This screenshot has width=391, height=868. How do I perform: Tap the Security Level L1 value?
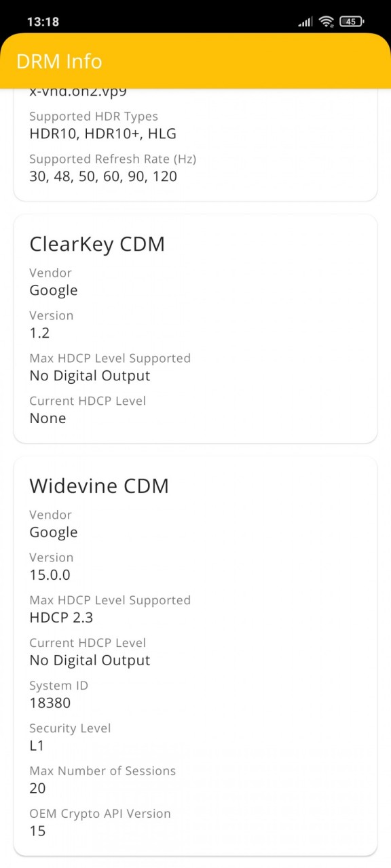point(37,746)
